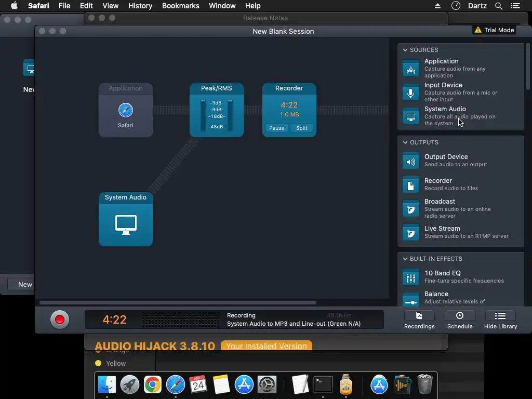Open the File menu
The height and width of the screenshot is (399, 532).
[64, 6]
